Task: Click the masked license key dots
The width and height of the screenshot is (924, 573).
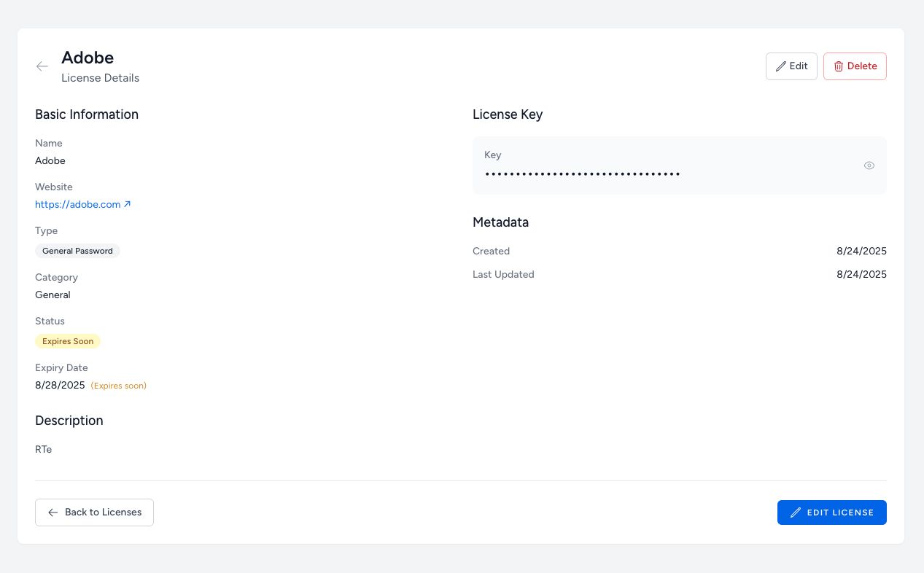Action: [582, 174]
